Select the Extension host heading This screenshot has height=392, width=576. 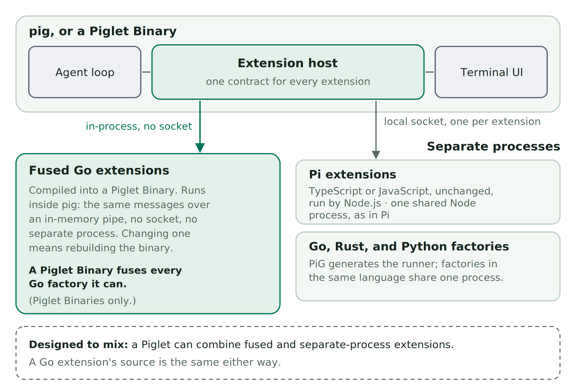point(288,63)
